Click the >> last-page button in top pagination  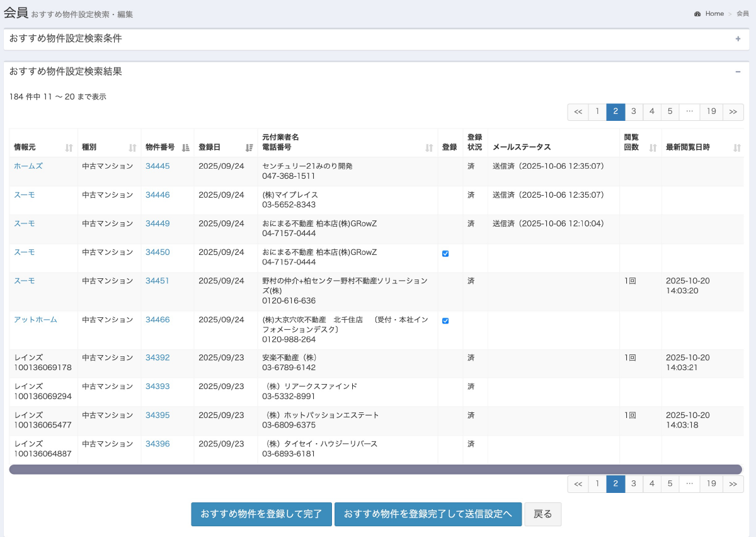733,112
